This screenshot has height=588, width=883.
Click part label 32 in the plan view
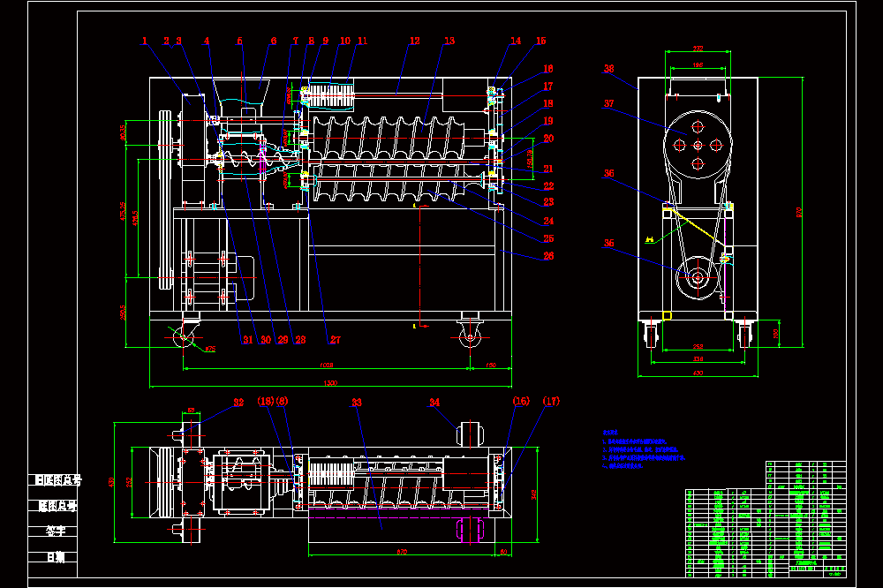[238, 403]
